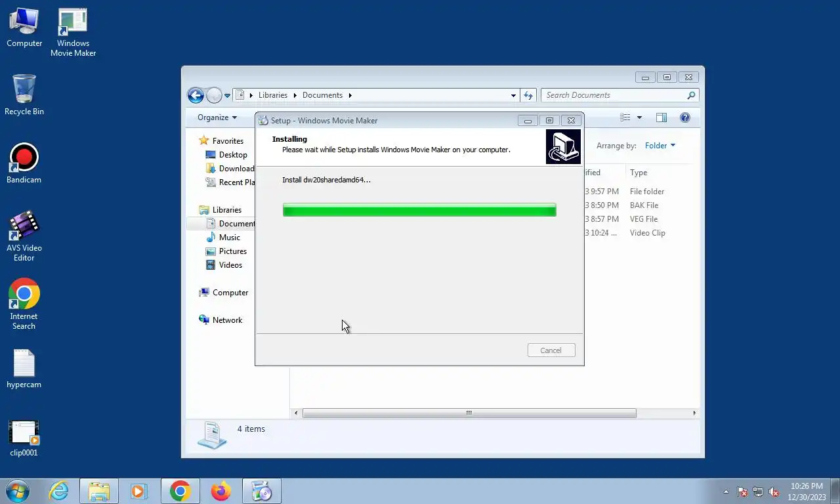840x504 pixels.
Task: Select Desktop under Favorites
Action: pyautogui.click(x=233, y=155)
